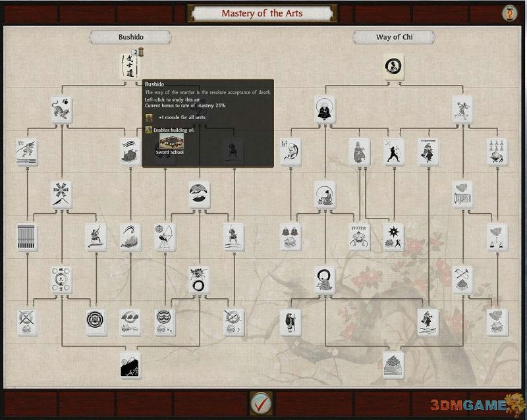Select crossed-arrows building art below the dragon ring
The width and height of the screenshot is (527, 420).
(x=234, y=323)
